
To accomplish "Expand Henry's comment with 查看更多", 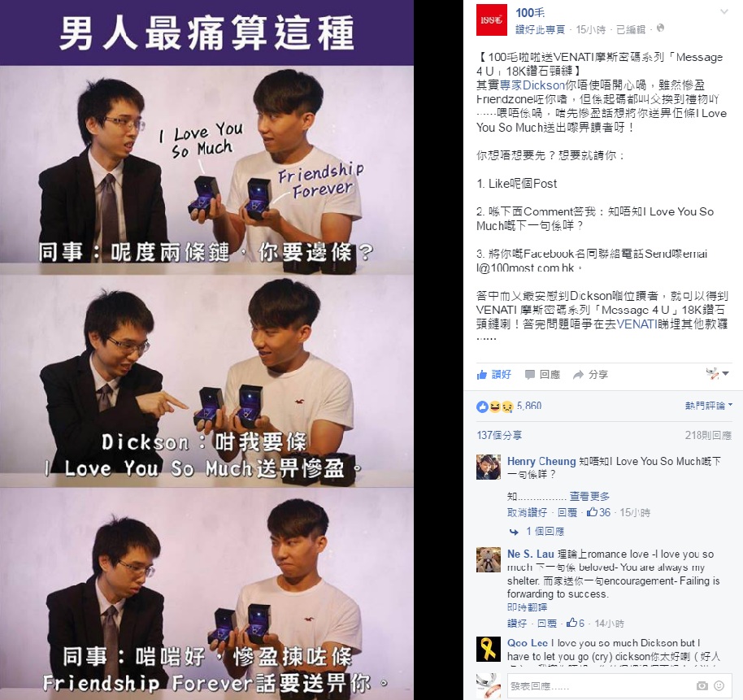I will (x=589, y=496).
